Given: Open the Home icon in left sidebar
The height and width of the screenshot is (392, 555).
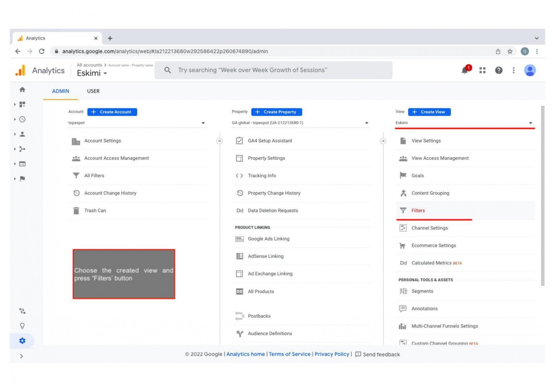Looking at the screenshot, I should 22,89.
